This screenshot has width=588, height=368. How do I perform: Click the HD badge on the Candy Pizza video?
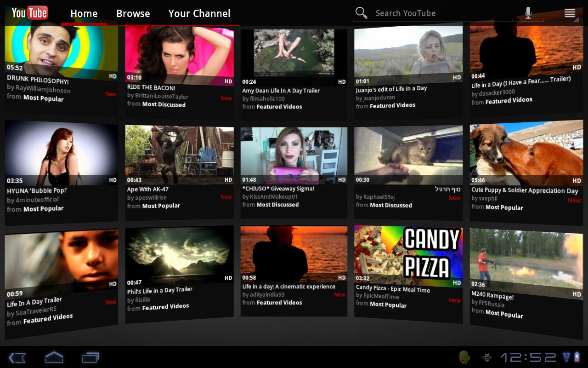[457, 282]
